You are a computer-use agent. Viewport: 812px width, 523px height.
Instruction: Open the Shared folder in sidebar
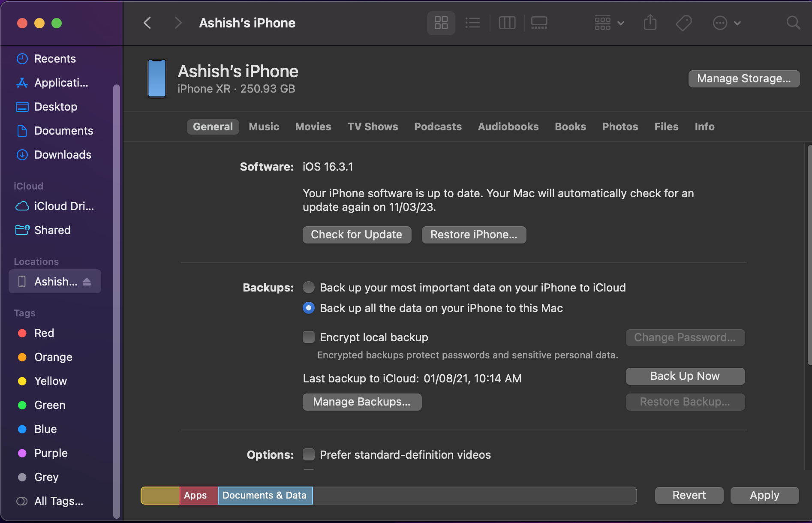tap(55, 230)
